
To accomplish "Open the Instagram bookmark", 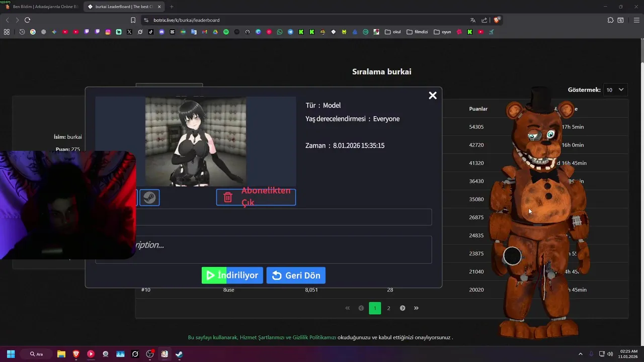I will tap(108, 32).
